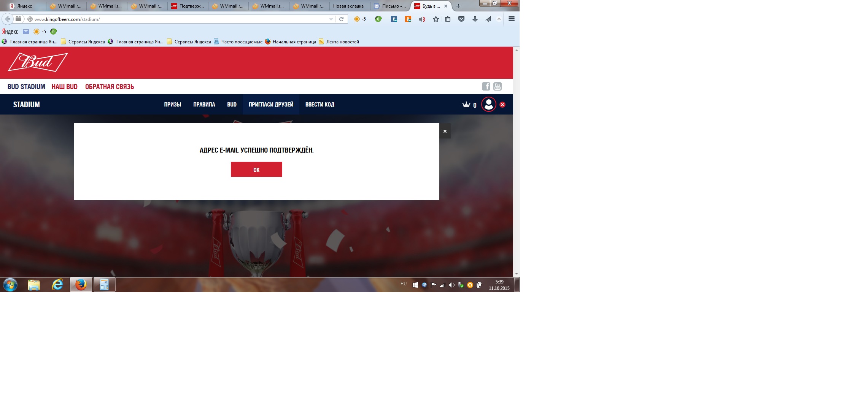Click the battery power tray icon
This screenshot has height=401, width=868.
pos(479,285)
